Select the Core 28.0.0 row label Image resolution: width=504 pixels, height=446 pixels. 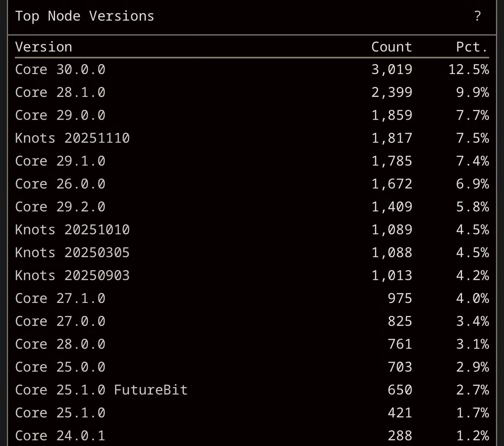click(x=60, y=344)
